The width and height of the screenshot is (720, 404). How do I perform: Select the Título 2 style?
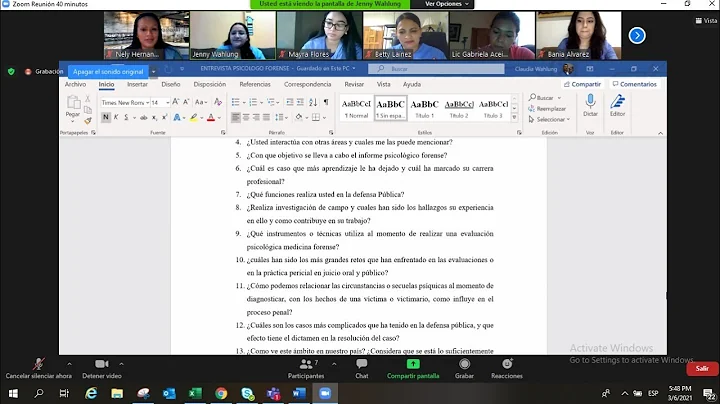click(459, 108)
